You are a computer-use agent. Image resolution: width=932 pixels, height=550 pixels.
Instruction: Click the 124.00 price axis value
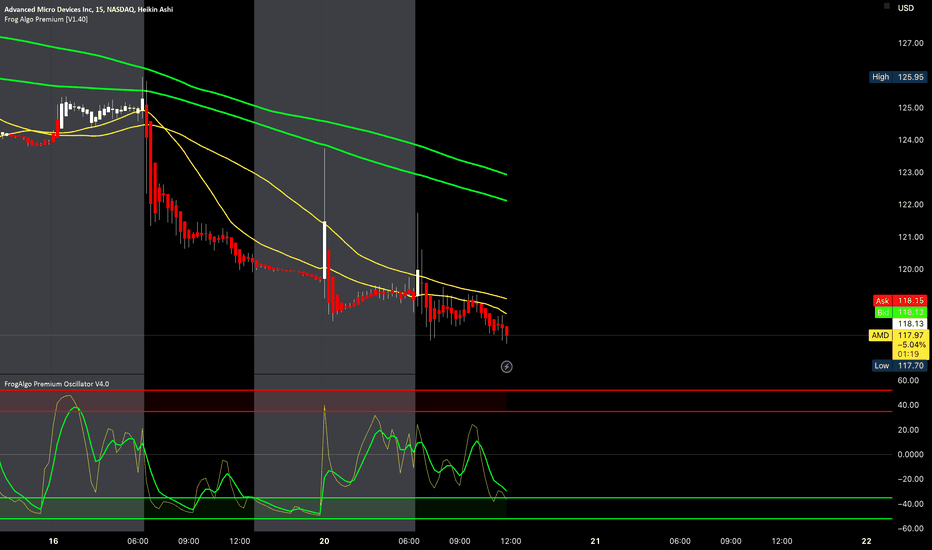point(911,140)
